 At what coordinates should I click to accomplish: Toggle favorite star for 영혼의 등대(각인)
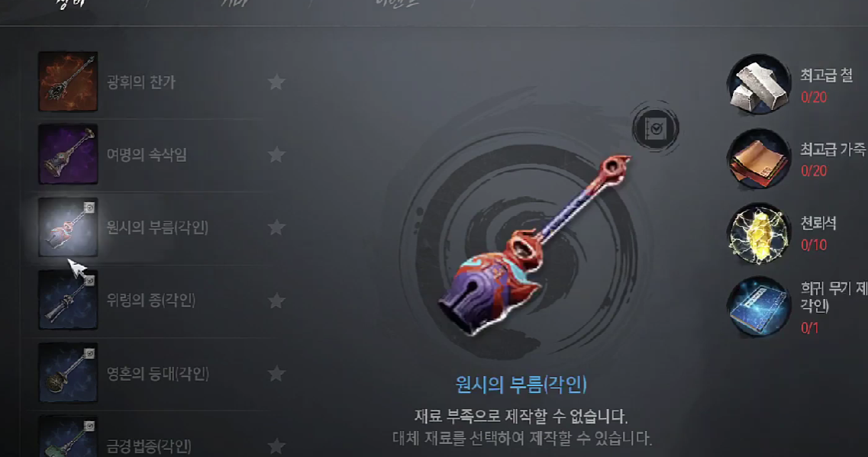pos(276,373)
